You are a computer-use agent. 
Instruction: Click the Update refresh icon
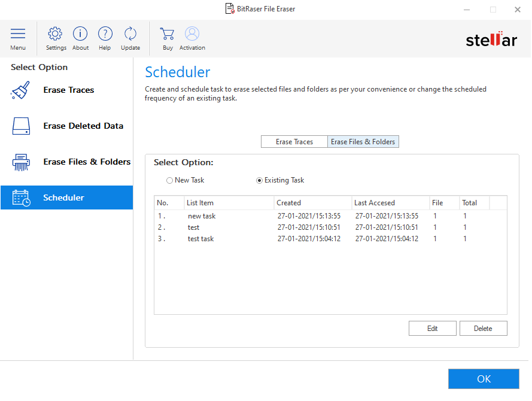click(x=130, y=34)
